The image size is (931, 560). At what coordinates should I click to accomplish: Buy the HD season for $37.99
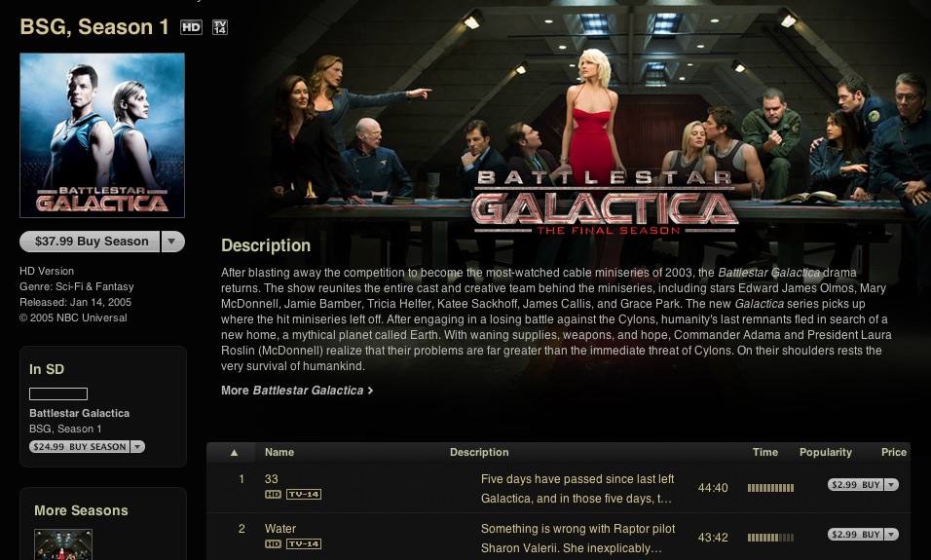91,242
